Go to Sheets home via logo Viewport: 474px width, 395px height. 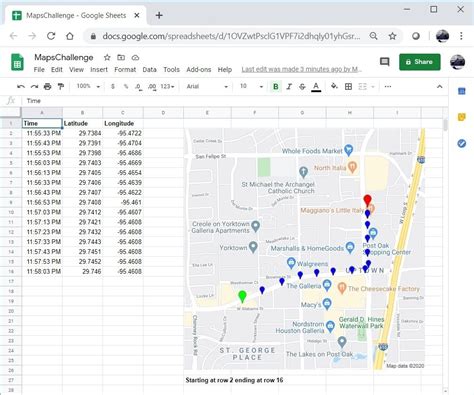[17, 62]
